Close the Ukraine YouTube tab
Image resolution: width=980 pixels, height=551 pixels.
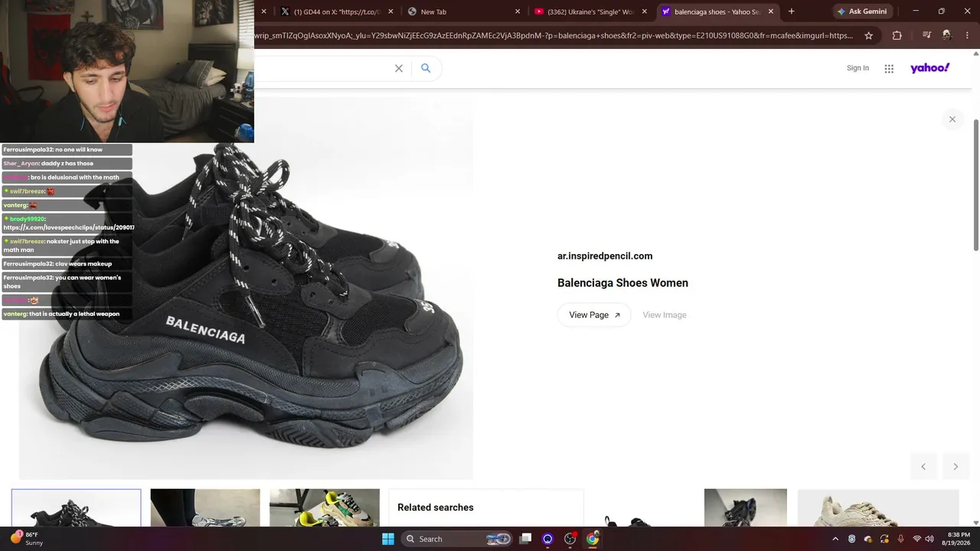tap(644, 11)
